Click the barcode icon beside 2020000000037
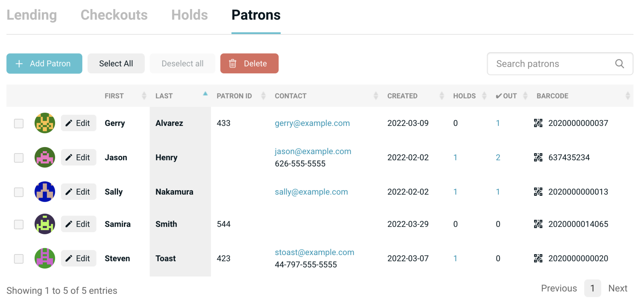 [538, 123]
